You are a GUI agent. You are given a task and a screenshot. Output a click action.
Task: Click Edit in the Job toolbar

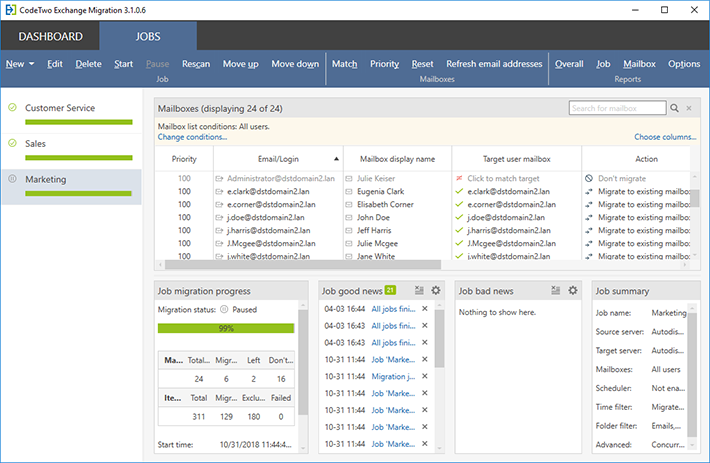click(55, 64)
